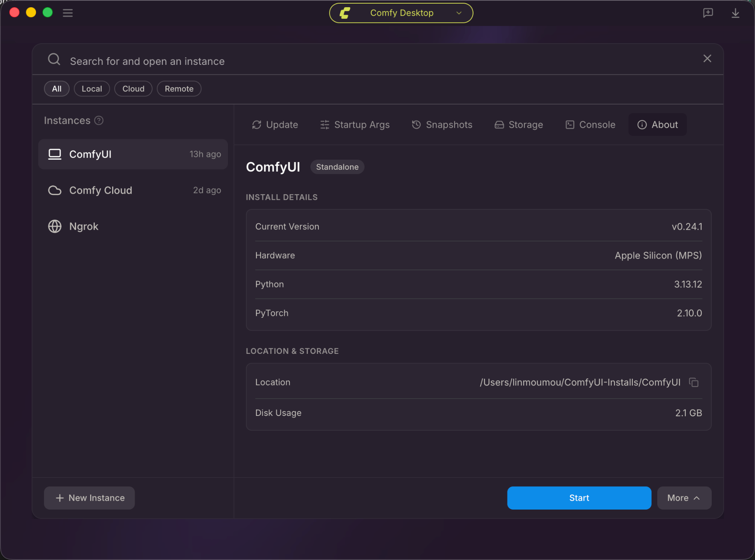Copy the install location path icon

point(694,382)
